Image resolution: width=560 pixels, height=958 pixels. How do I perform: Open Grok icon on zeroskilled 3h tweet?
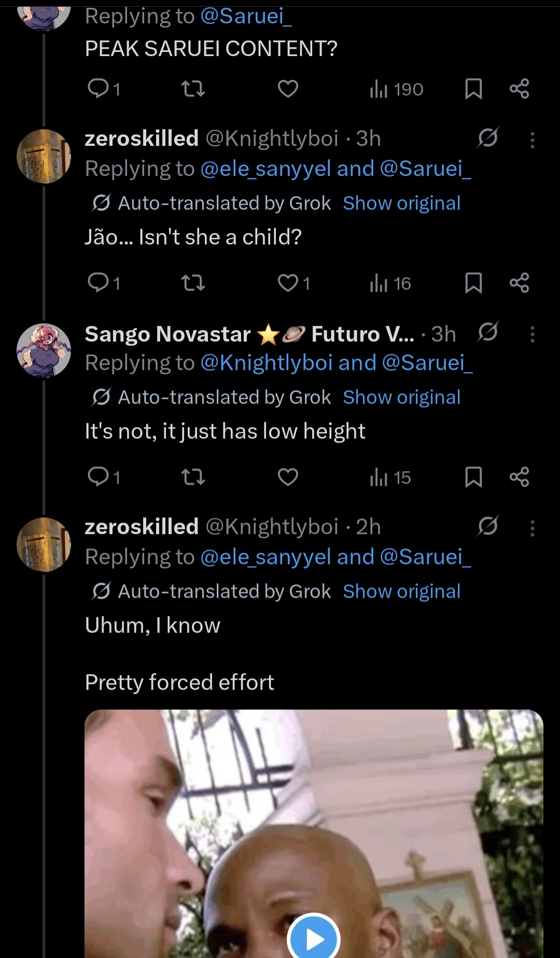(x=488, y=138)
